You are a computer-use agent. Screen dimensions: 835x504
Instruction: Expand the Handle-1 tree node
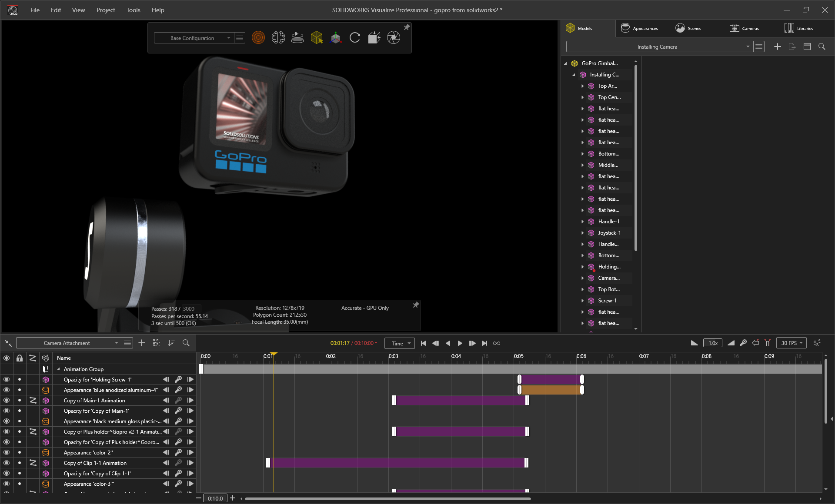coord(583,222)
